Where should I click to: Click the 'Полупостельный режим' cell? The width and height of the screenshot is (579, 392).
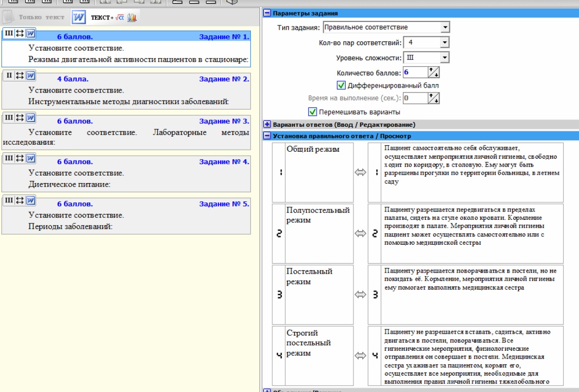tap(319, 233)
